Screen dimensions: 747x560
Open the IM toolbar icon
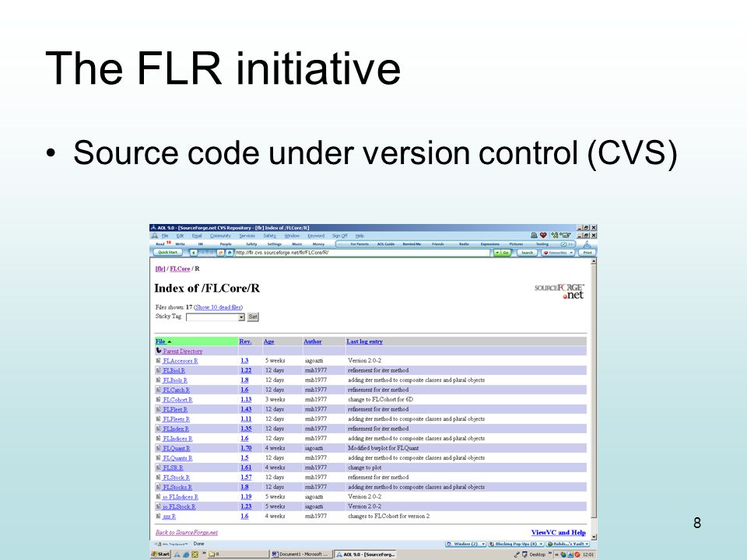[x=201, y=243]
